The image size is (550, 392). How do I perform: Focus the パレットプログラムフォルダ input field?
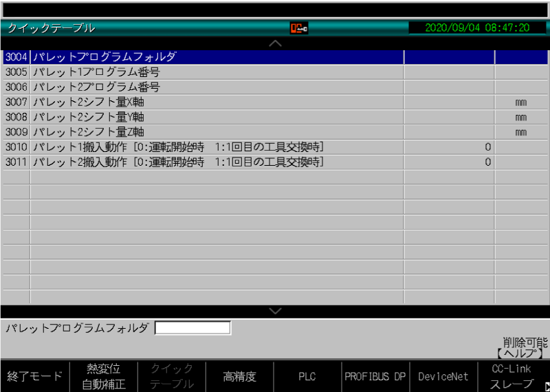(x=193, y=328)
